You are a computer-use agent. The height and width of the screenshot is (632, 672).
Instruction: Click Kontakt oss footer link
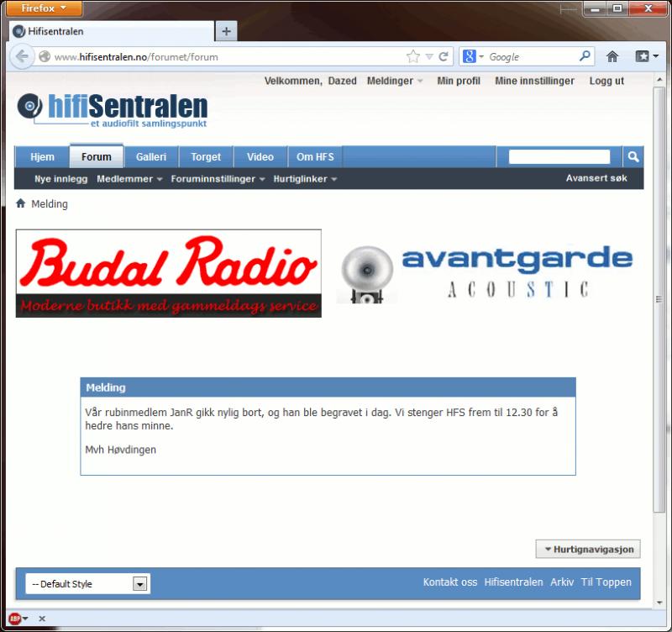(450, 582)
